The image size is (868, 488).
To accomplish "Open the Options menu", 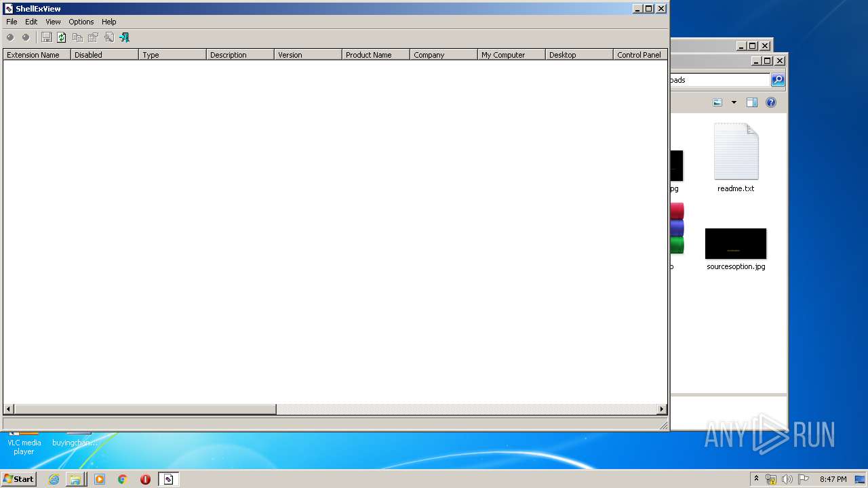I will (x=81, y=22).
